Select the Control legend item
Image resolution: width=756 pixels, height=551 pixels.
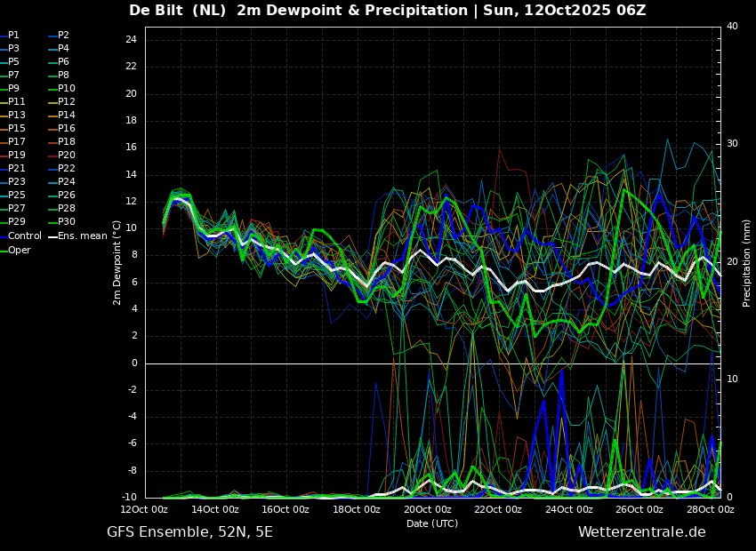21,236
